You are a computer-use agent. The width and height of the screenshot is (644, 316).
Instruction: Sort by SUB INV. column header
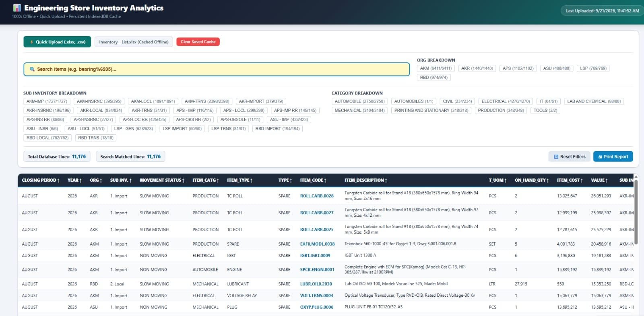121,180
